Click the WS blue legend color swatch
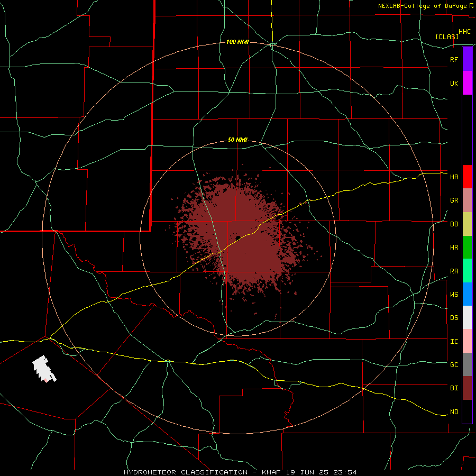 467,294
